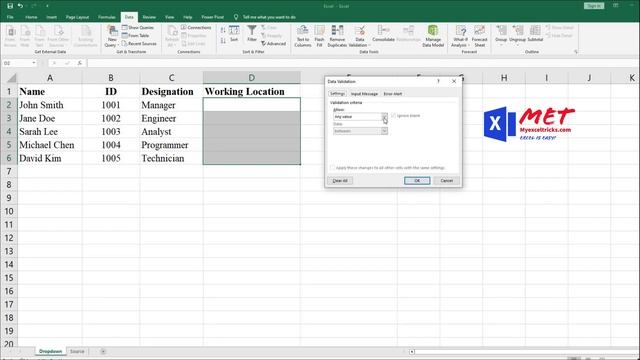Open the File menu tab

[x=10, y=17]
